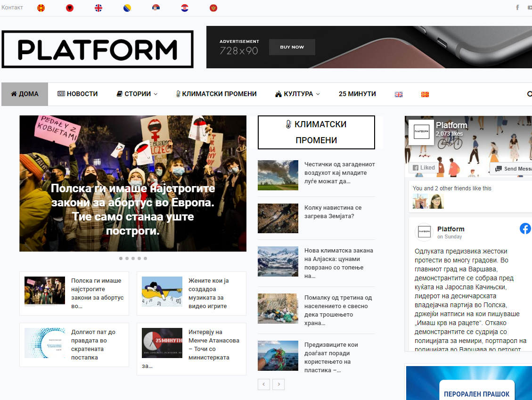Switch language using the Albanian flag
The image size is (532, 400).
pos(70,8)
